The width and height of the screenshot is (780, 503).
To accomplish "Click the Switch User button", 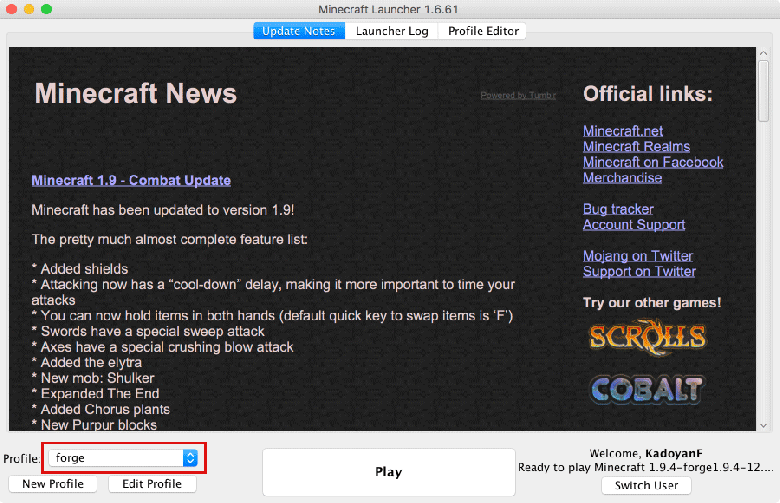I will 646,485.
